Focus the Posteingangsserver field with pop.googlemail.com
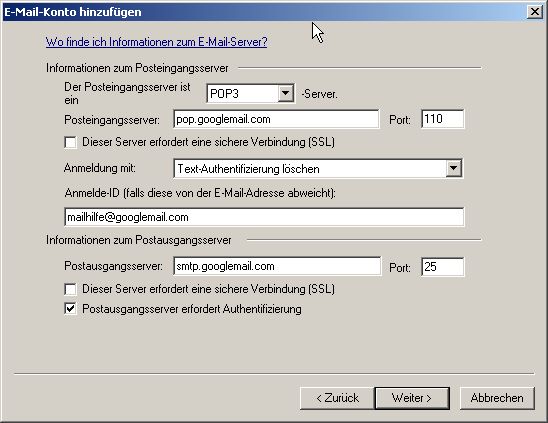This screenshot has height=423, width=548. click(x=276, y=119)
